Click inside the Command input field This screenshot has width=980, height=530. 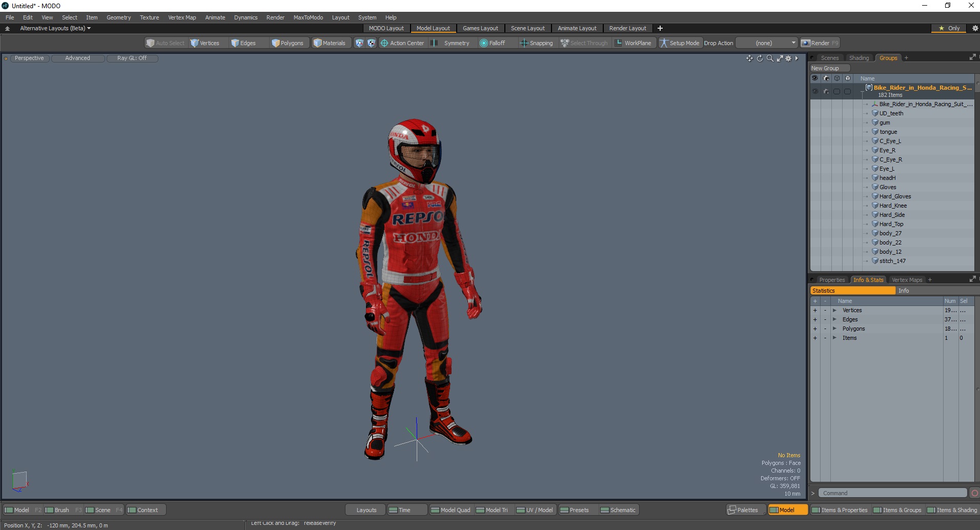892,493
